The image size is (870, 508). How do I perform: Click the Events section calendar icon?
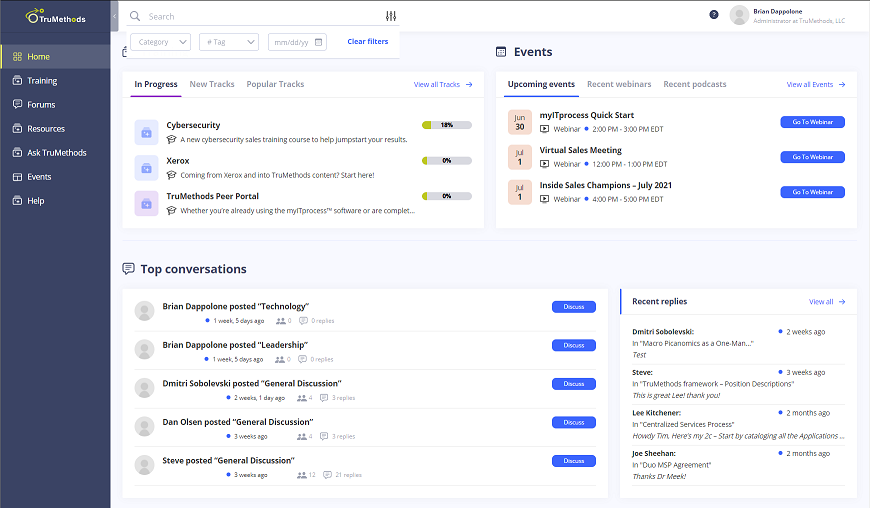point(501,52)
